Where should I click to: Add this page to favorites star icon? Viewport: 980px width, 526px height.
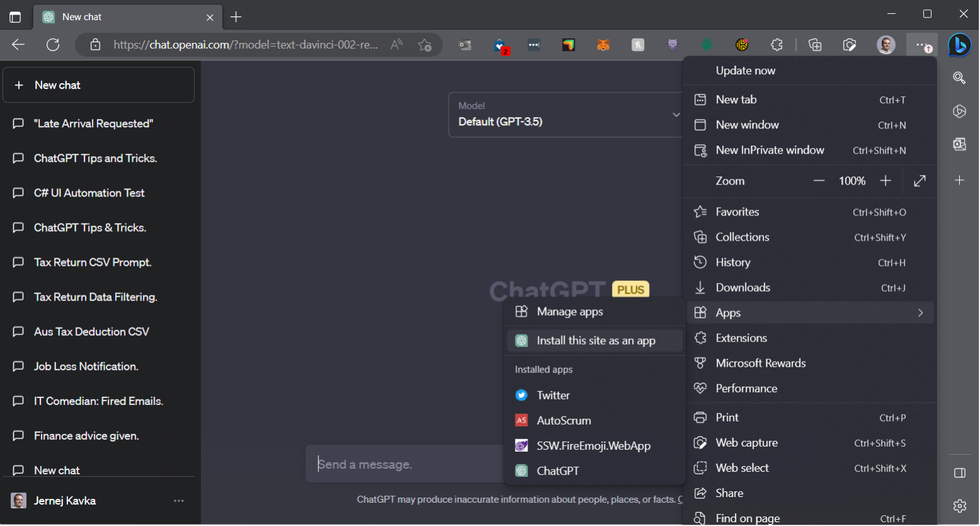(425, 45)
